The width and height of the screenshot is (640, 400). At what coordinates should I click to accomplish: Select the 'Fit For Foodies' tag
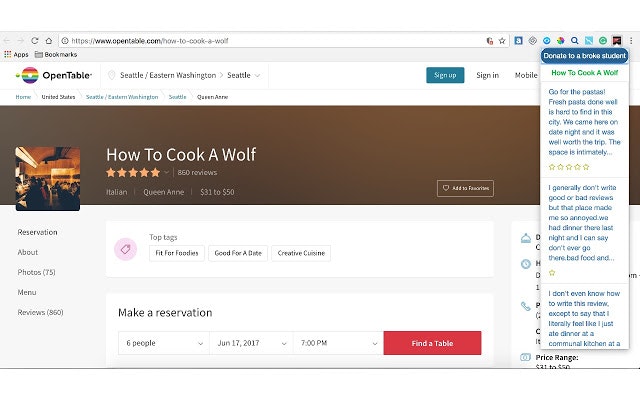coord(177,253)
